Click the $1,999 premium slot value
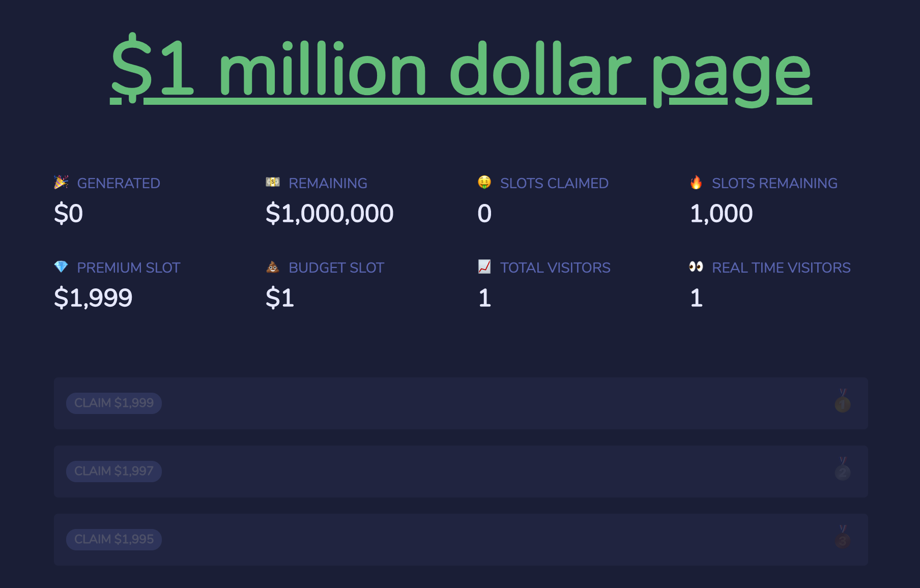The image size is (920, 588). [93, 298]
